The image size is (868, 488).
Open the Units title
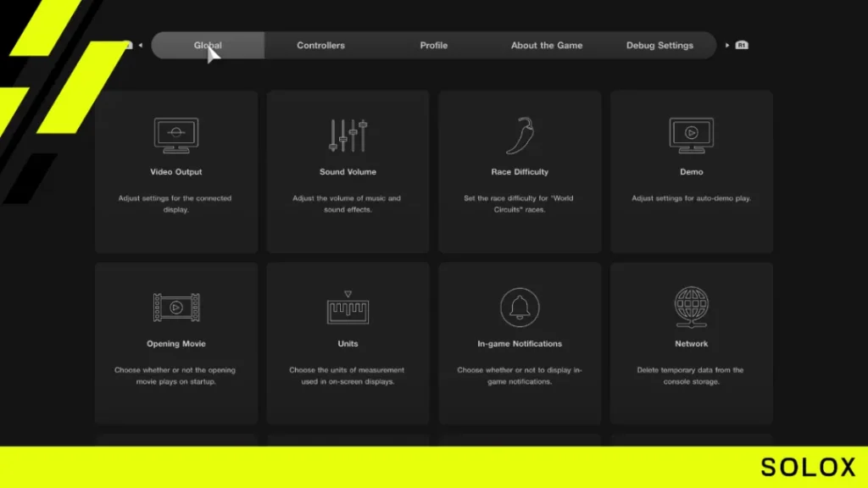tap(348, 344)
